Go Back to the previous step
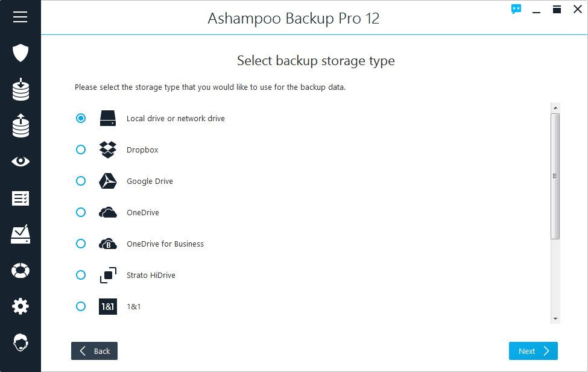This screenshot has height=372, width=588. coord(94,351)
